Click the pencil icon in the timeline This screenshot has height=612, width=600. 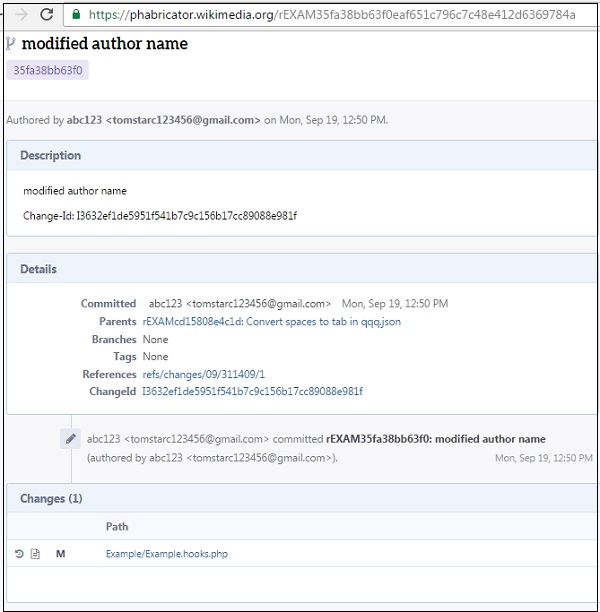coord(70,438)
